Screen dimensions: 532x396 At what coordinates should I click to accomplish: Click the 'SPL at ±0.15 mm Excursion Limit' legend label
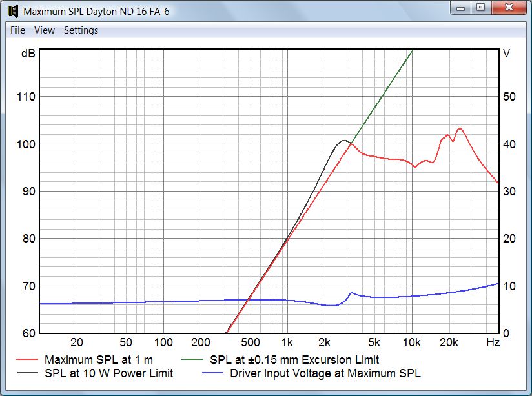click(294, 360)
